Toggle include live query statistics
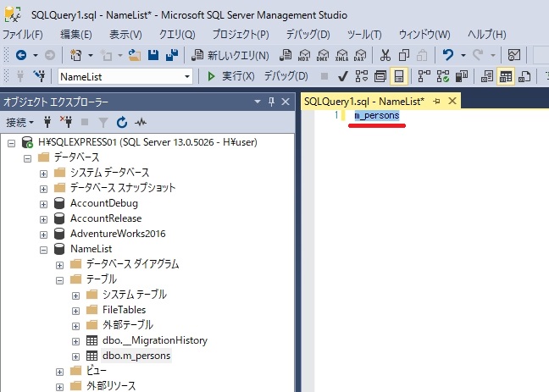The height and width of the screenshot is (392, 549). coord(443,76)
